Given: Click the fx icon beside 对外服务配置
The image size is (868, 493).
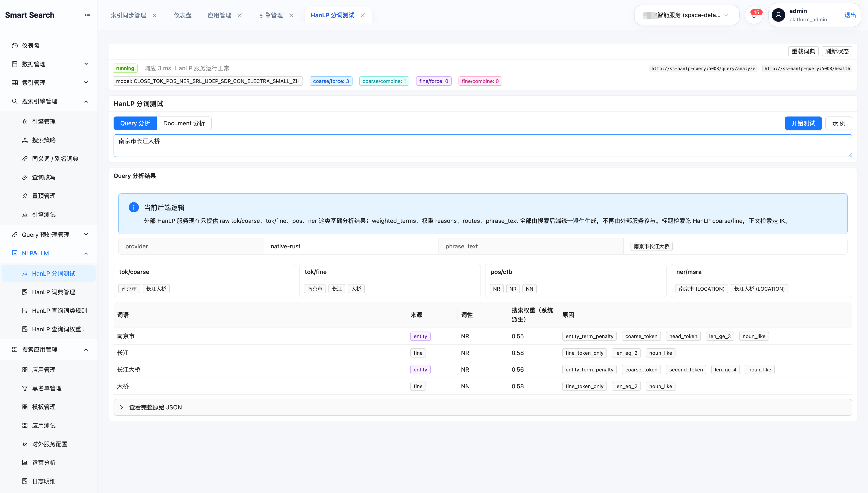Looking at the screenshot, I should click(x=25, y=444).
